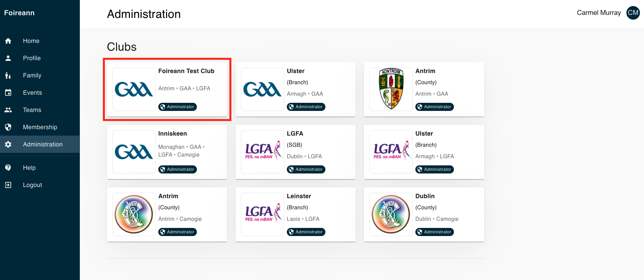
Task: Click the Teams group icon
Action: (8, 110)
